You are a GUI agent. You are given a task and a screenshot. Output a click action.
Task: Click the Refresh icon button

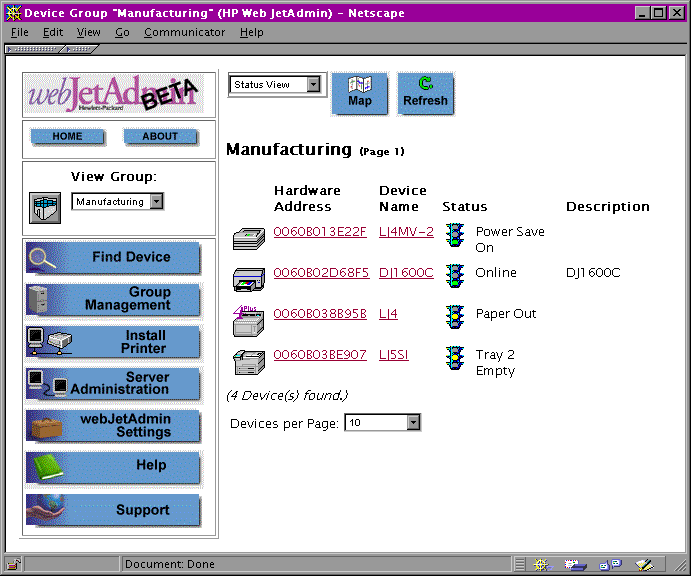[425, 93]
